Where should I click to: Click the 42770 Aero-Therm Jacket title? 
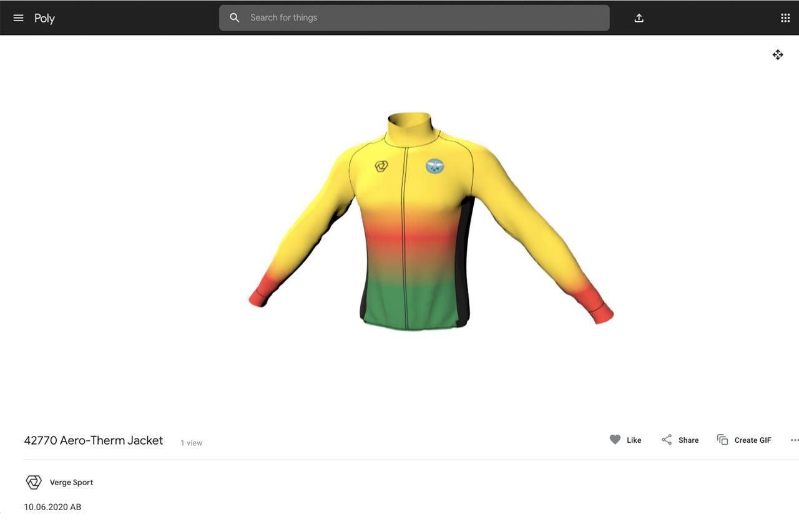(94, 440)
